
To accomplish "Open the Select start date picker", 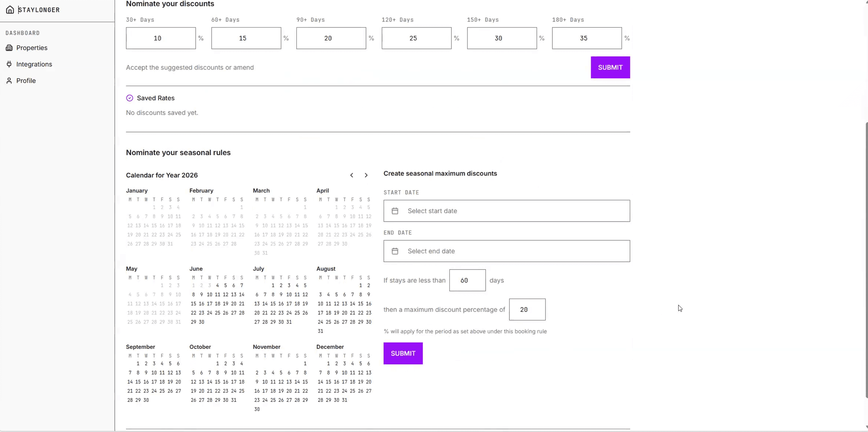I will pos(506,211).
